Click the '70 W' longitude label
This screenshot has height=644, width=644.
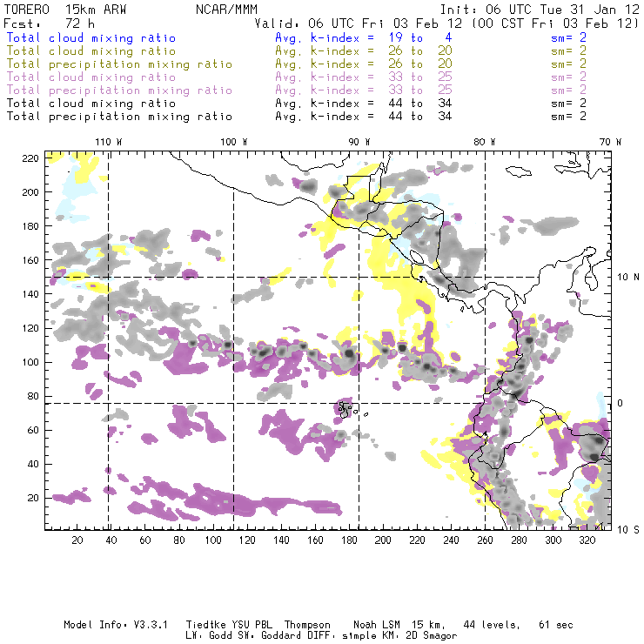610,142
